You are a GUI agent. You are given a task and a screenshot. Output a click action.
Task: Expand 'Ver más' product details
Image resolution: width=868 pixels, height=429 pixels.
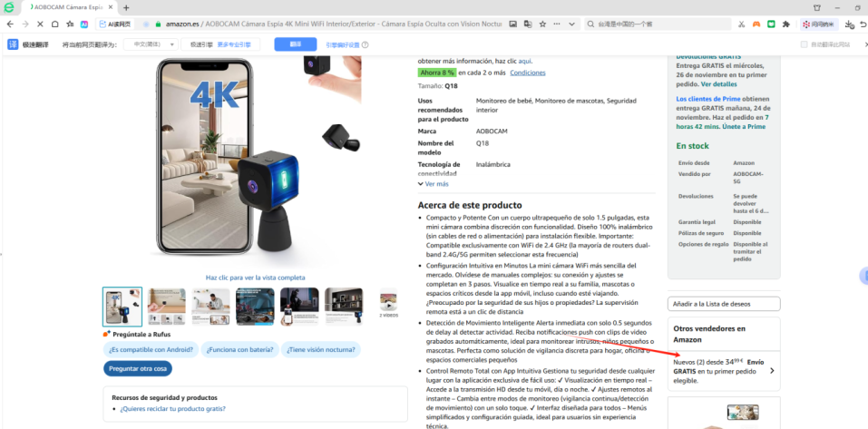(x=434, y=183)
